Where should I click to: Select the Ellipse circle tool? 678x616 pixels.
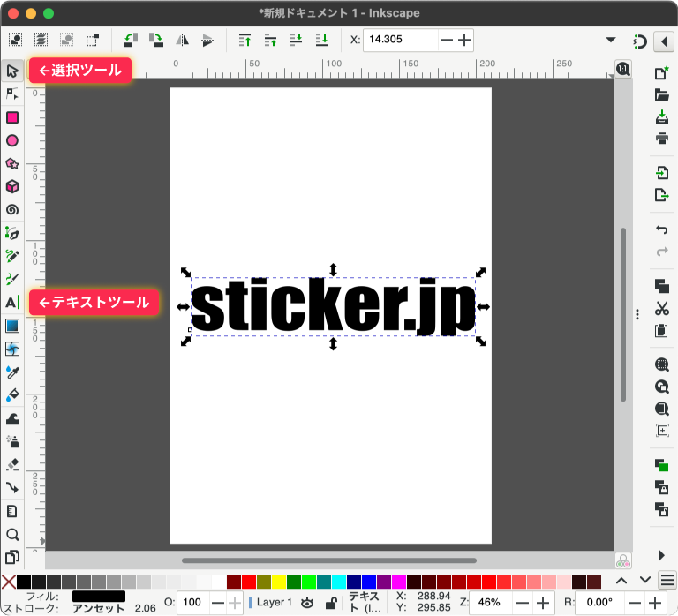click(12, 140)
